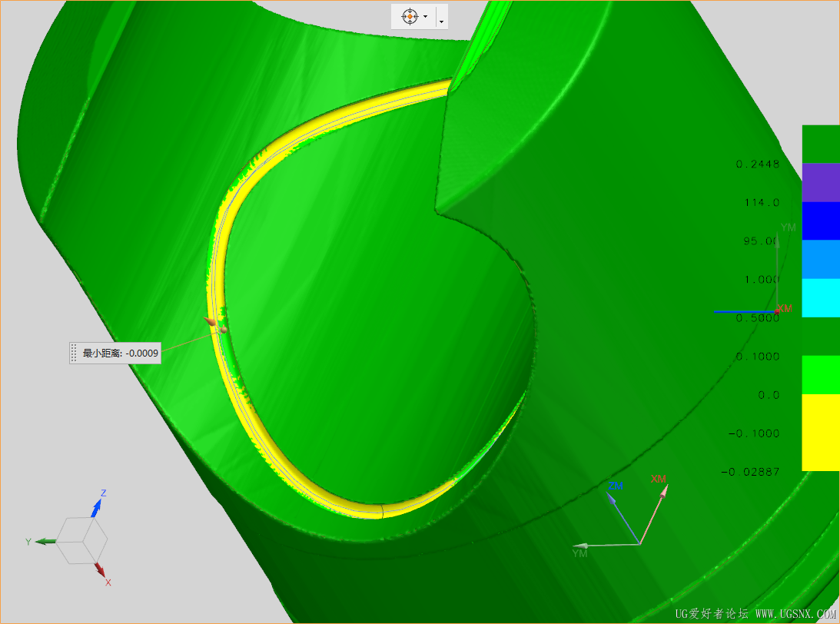
Task: Click the legend value 0.1000
Action: tap(758, 357)
